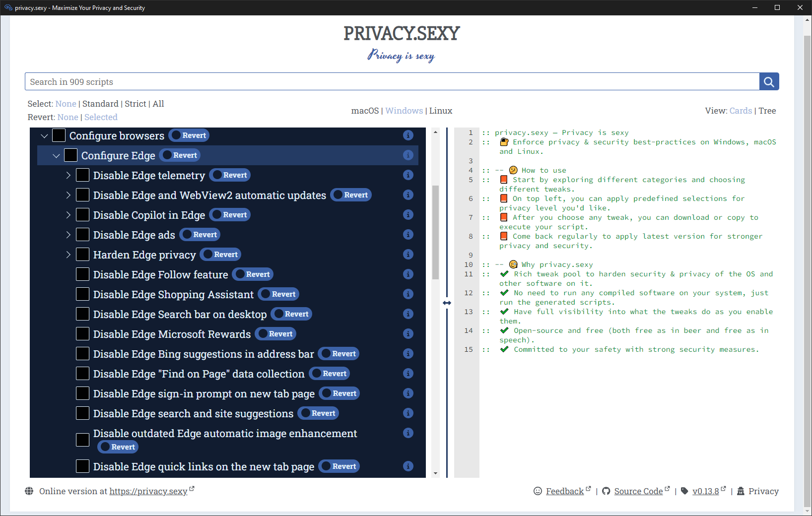Switch to Windows scripts
This screenshot has height=516, width=812.
[404, 111]
